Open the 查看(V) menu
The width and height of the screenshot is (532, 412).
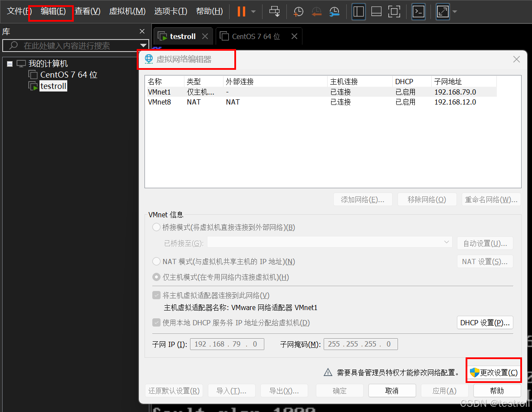(87, 11)
